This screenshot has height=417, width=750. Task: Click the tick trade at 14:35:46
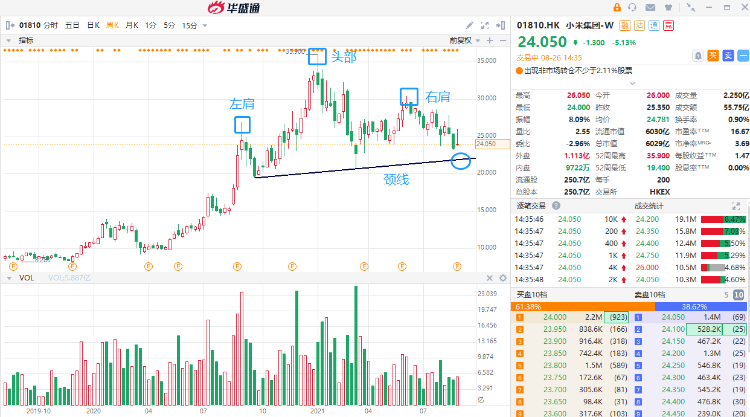tap(571, 219)
